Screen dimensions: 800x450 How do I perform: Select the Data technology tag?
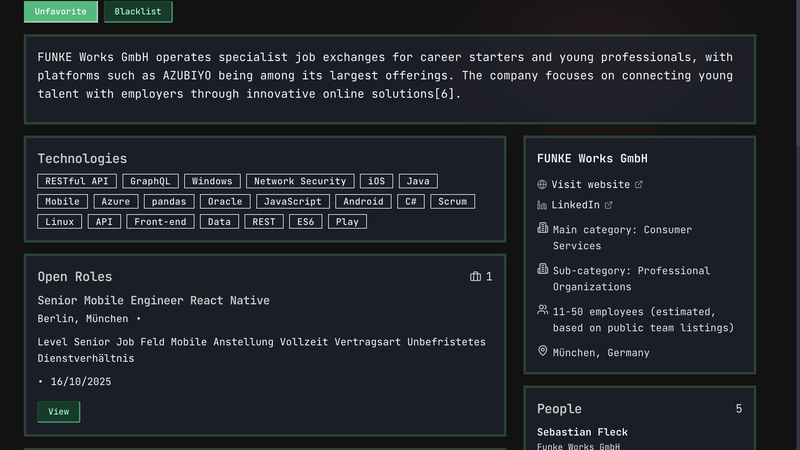[219, 222]
